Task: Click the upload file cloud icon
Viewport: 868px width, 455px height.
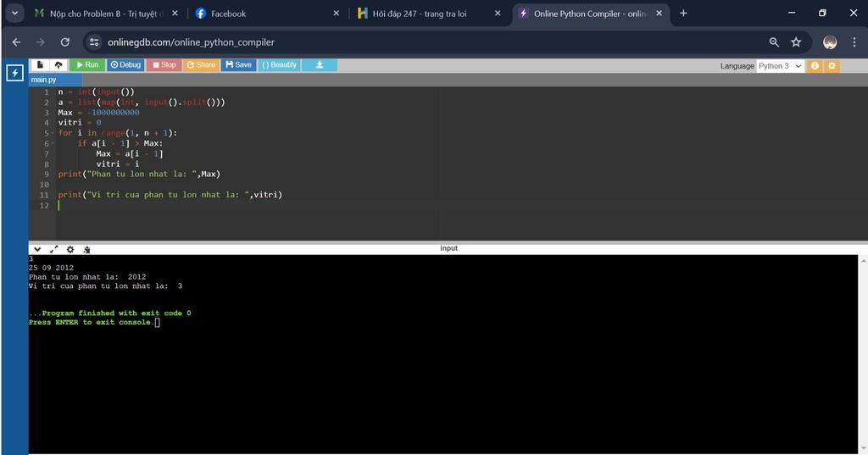Action: click(58, 64)
